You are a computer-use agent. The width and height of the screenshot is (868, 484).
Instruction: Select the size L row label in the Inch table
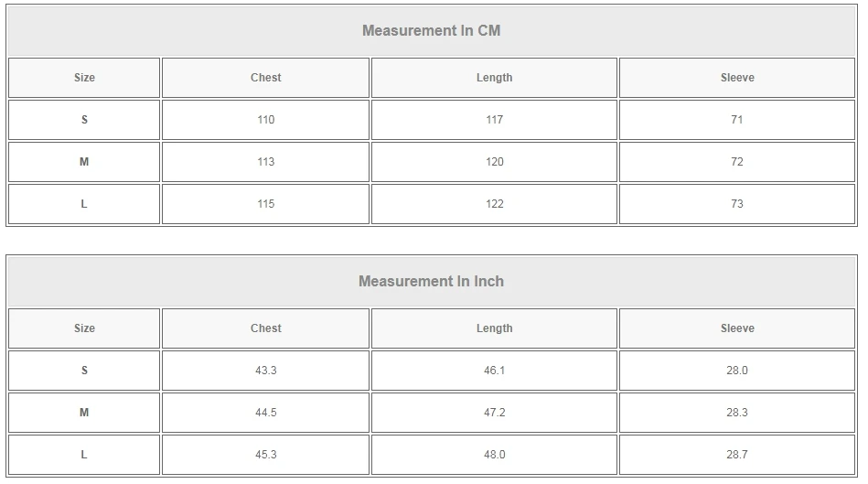(84, 455)
